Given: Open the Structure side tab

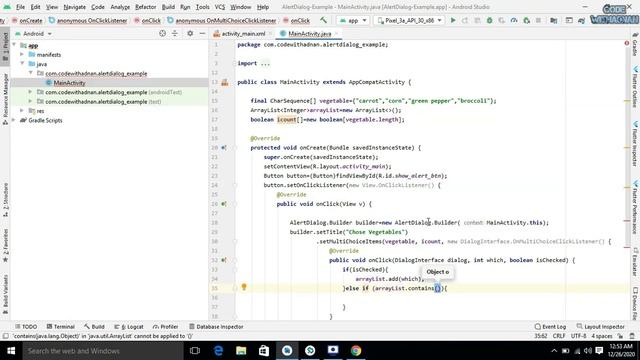Looking at the screenshot, I should tap(5, 200).
